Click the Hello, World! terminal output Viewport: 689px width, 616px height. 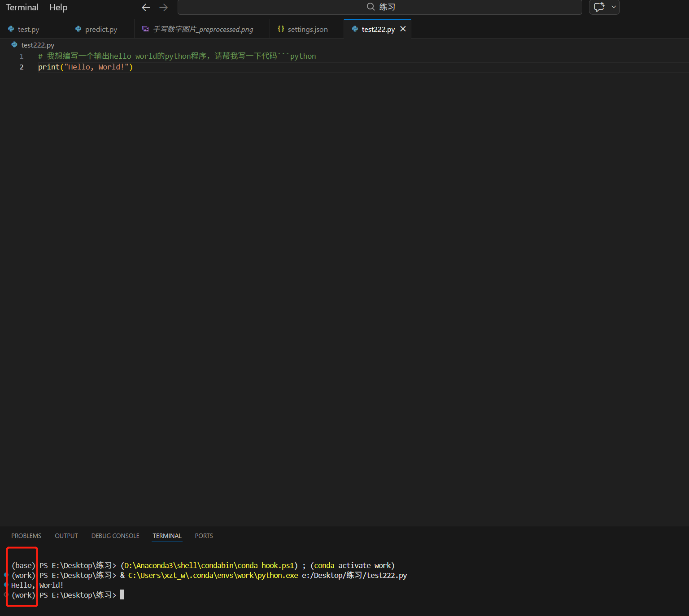[x=37, y=586]
